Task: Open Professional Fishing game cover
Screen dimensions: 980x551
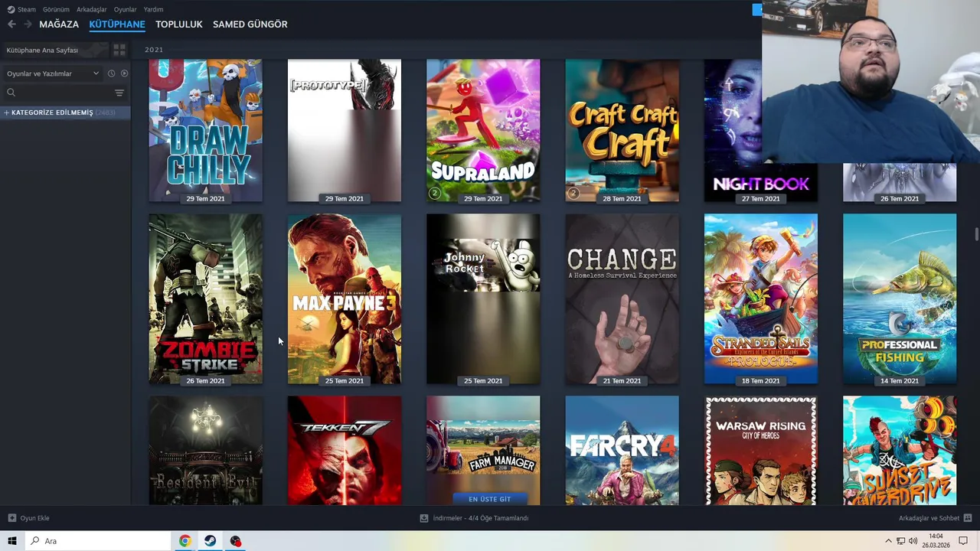Action: coord(900,298)
